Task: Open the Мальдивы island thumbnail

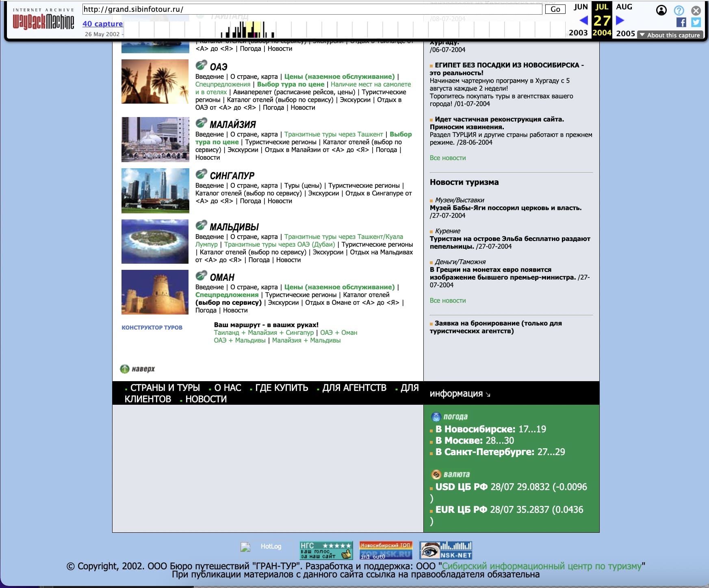Action: pos(155,241)
